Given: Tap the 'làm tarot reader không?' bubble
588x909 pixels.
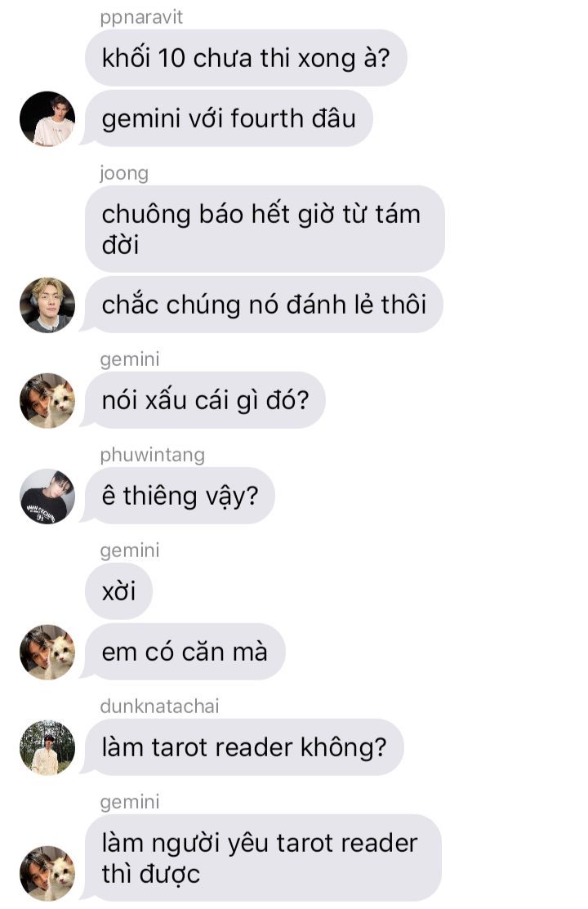Looking at the screenshot, I should point(244,748).
